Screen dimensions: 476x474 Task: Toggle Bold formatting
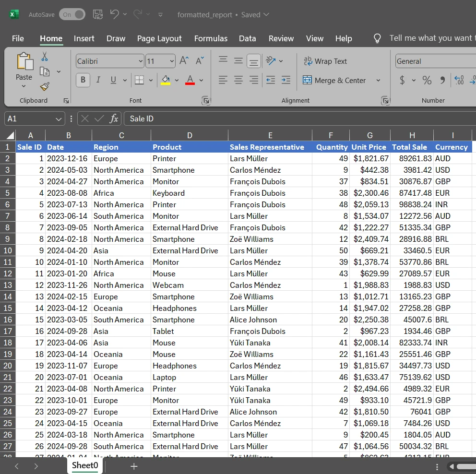click(x=83, y=80)
